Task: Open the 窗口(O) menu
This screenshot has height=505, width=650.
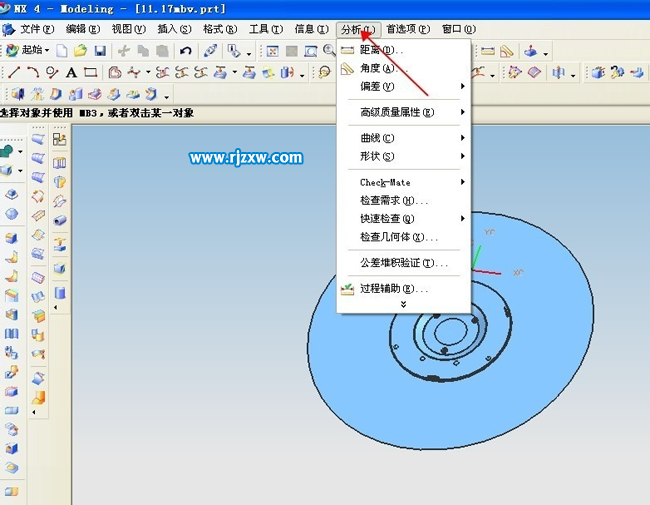Action: (x=458, y=29)
